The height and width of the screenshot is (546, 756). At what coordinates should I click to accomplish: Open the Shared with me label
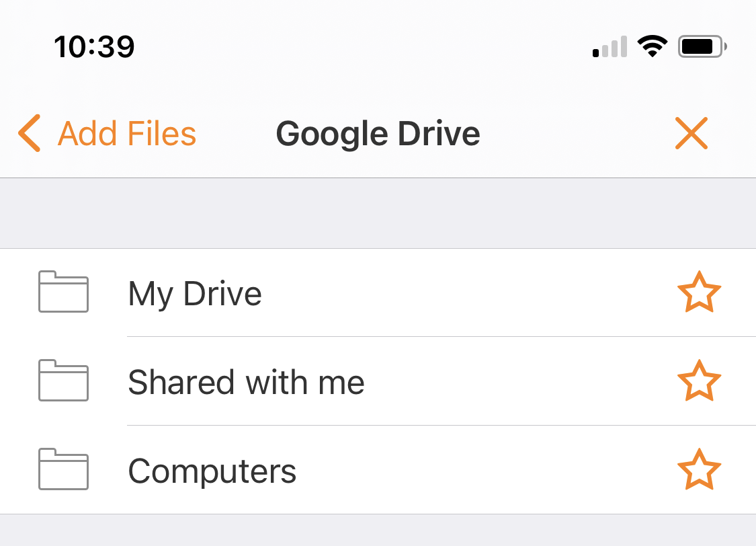point(246,382)
